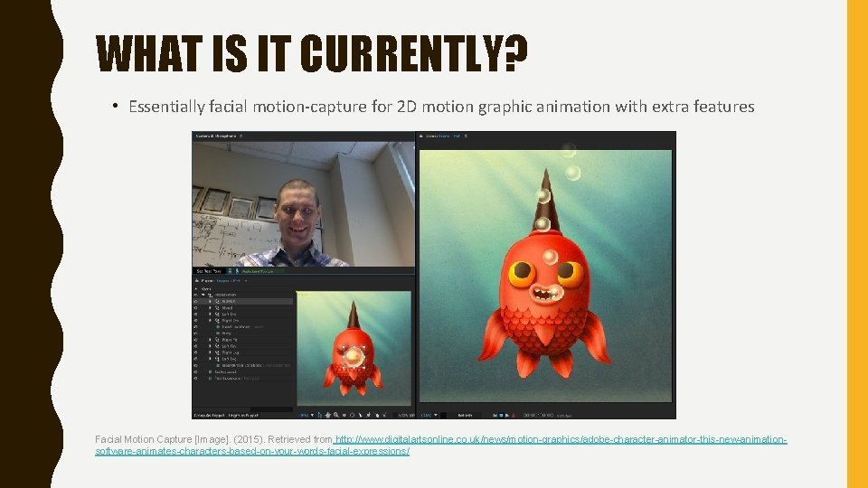The width and height of the screenshot is (868, 488).
Task: Select the Left Eye puppet group icon
Action: [x=217, y=314]
